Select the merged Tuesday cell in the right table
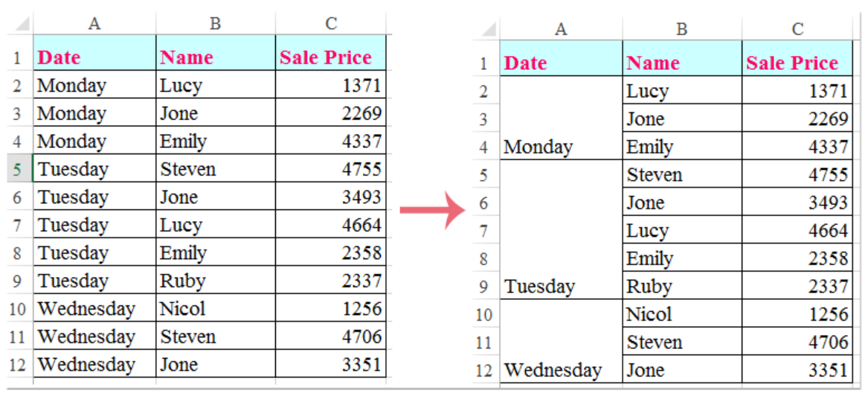 (x=562, y=231)
